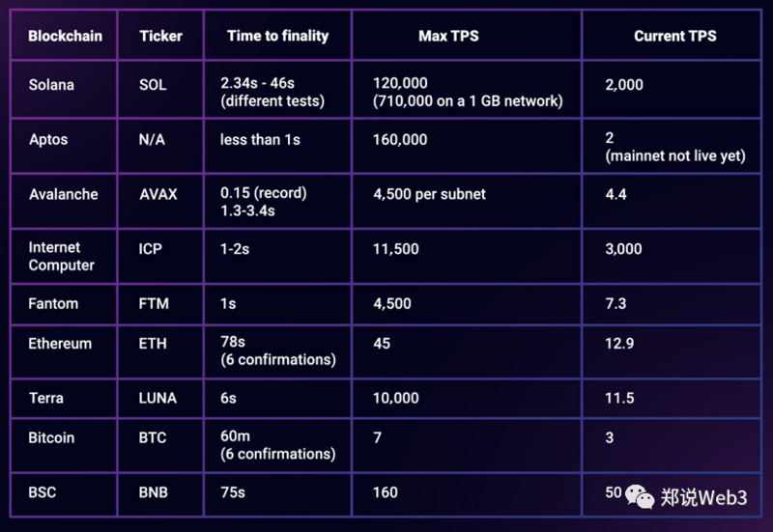Select the LUNA ticker cell
The image size is (773, 532).
(x=160, y=398)
